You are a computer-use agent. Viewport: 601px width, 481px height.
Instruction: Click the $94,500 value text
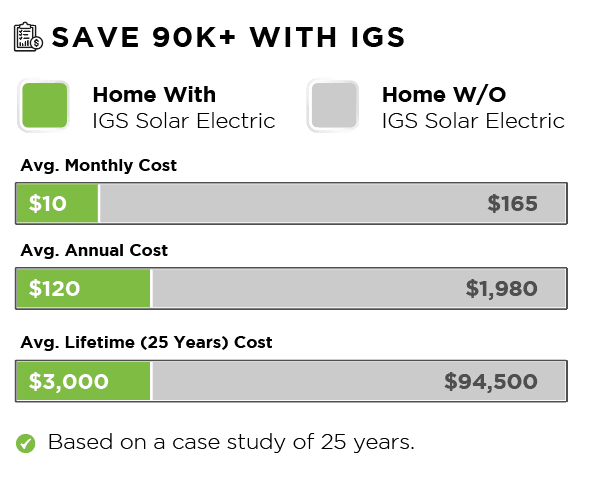491,382
